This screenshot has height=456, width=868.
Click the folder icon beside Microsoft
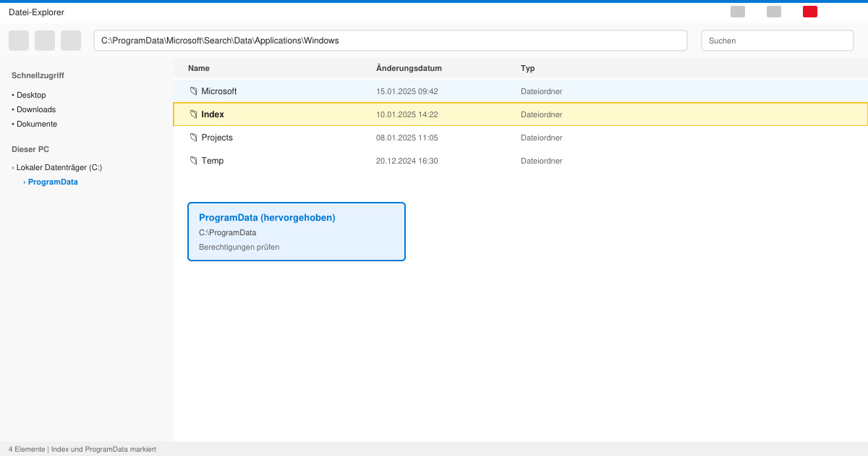(193, 91)
